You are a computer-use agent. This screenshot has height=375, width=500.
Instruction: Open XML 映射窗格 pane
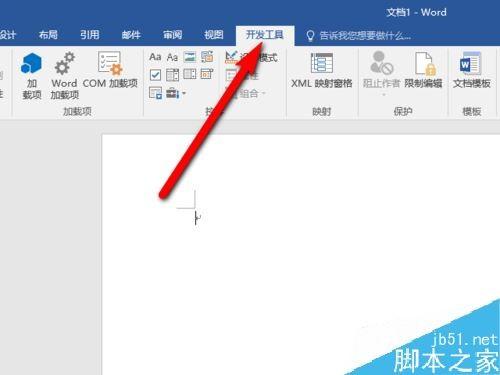pyautogui.click(x=321, y=70)
